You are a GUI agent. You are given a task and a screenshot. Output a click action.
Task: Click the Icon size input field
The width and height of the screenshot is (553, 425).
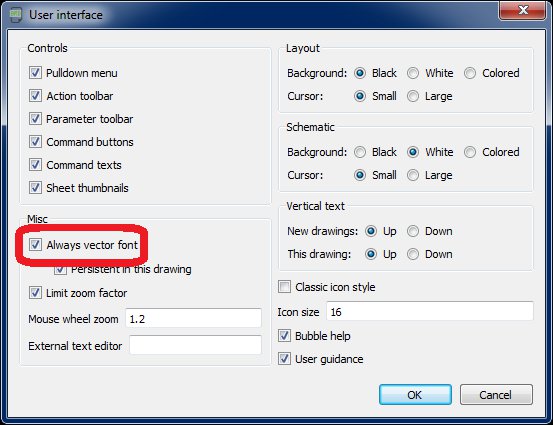click(430, 311)
